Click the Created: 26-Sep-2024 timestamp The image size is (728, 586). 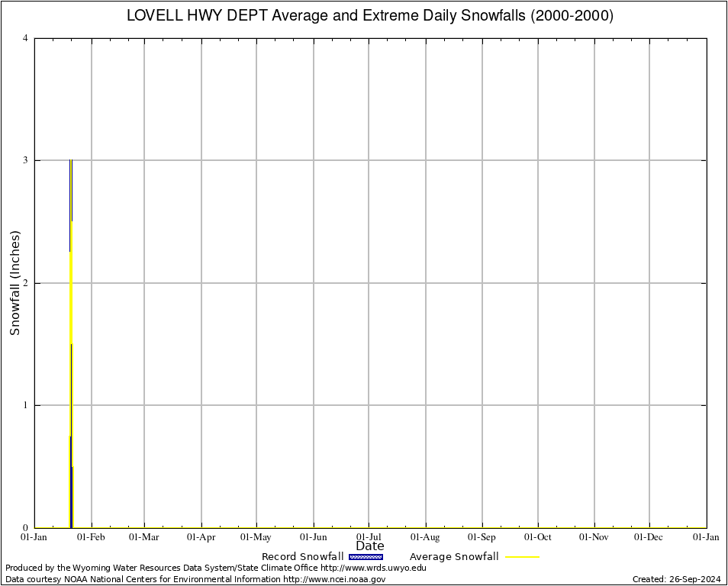pos(676,579)
